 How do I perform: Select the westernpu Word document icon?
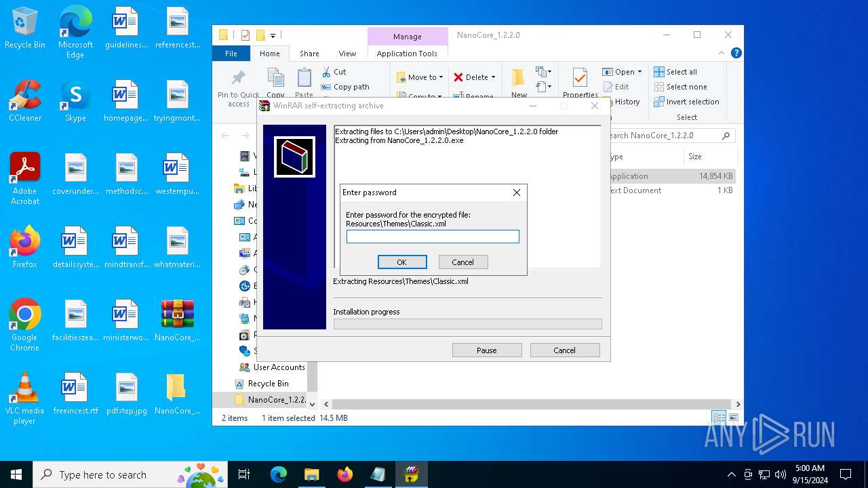[178, 174]
